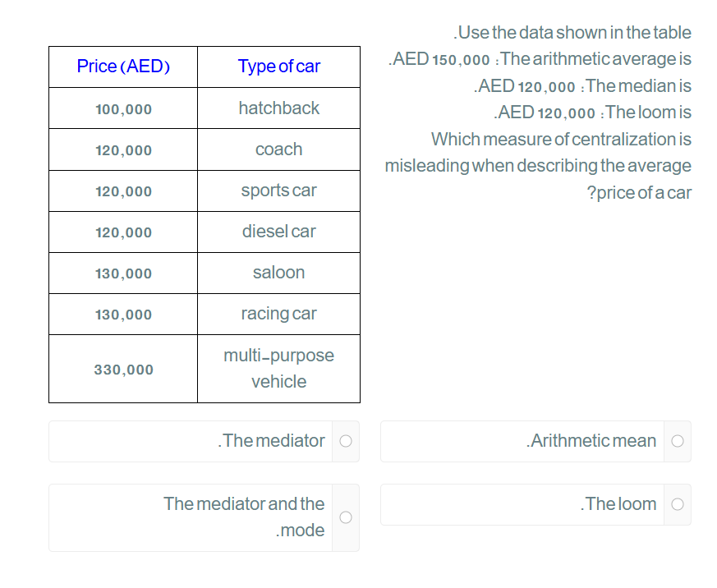
Task: Pick 'The mediator and the mode' radio
Action: 346,517
